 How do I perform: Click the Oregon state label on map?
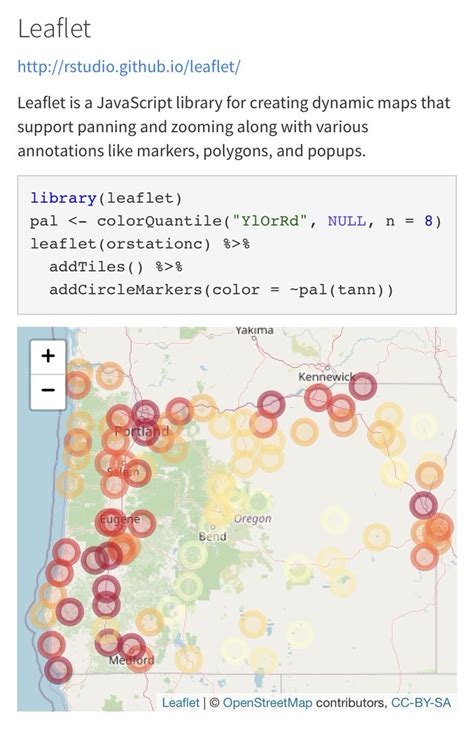pos(253,519)
